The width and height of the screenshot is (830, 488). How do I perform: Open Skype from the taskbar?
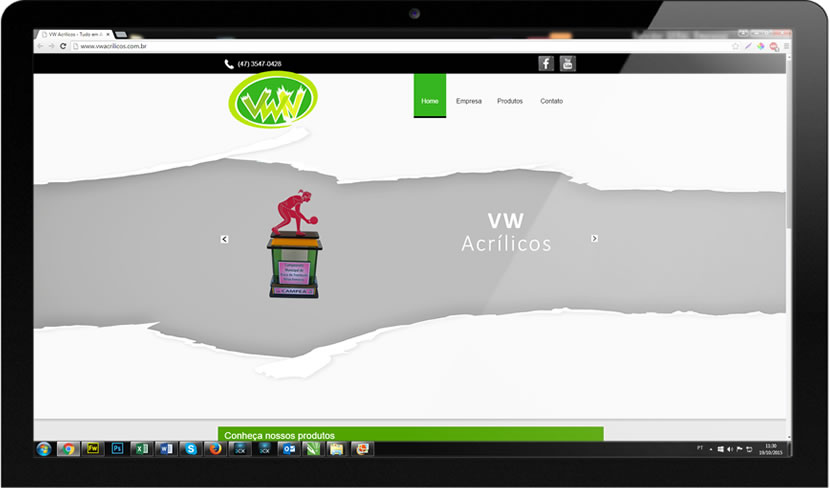coord(191,449)
